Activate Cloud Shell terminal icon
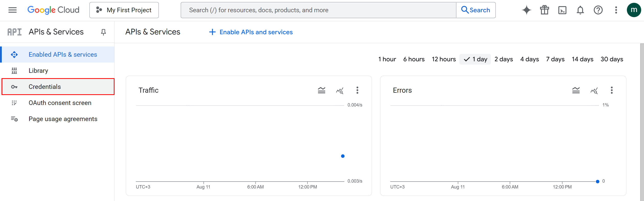This screenshot has height=201, width=644. 562,10
